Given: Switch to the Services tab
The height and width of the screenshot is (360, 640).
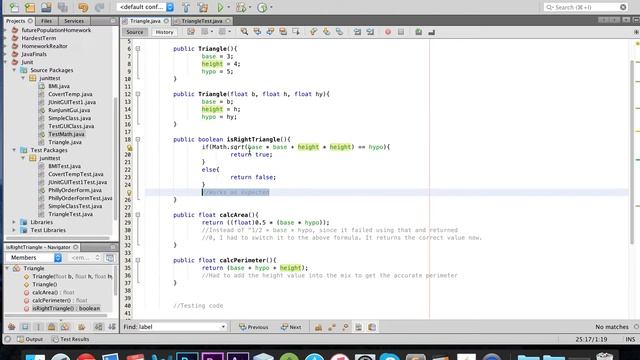Looking at the screenshot, I should point(74,21).
